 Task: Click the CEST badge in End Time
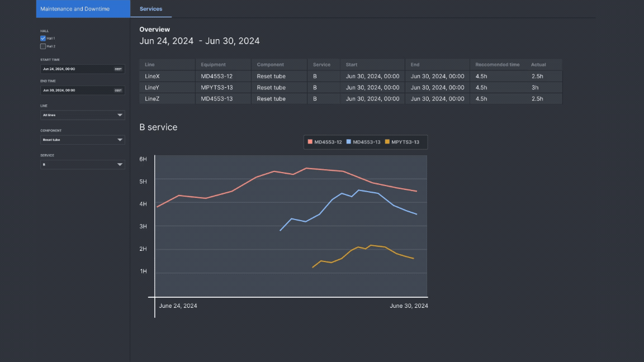[118, 90]
